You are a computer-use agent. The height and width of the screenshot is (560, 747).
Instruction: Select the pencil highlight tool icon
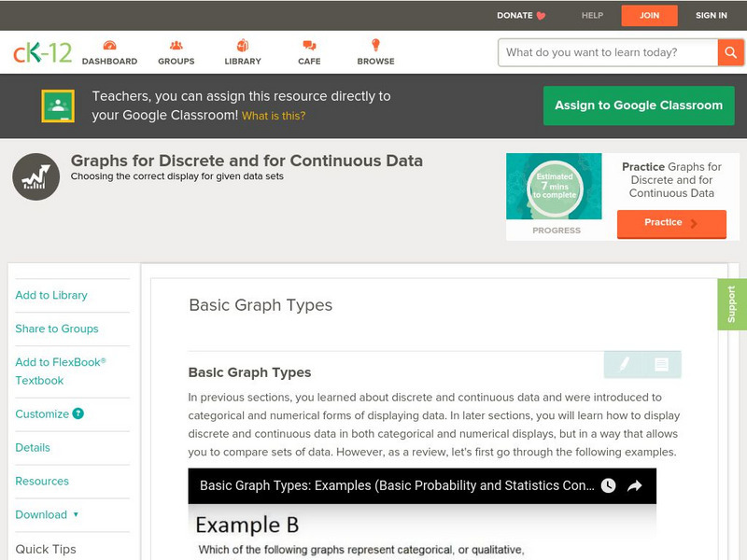[x=624, y=364]
